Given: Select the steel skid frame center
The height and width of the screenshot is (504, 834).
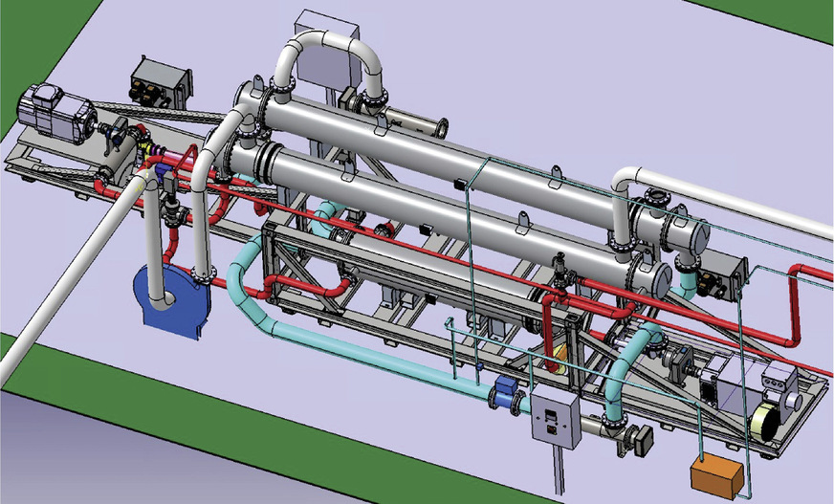Looking at the screenshot, I should click(402, 296).
